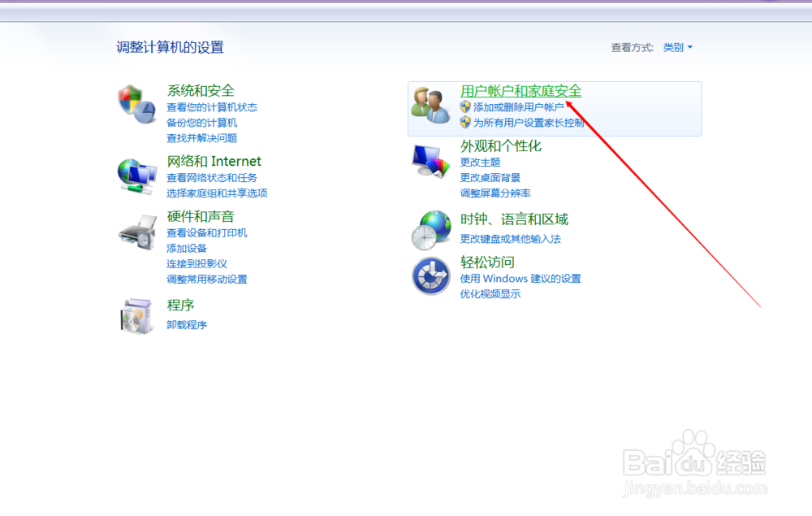812x516 pixels.
Task: Click the 外观和个性化 monitor icon
Action: tap(430, 159)
